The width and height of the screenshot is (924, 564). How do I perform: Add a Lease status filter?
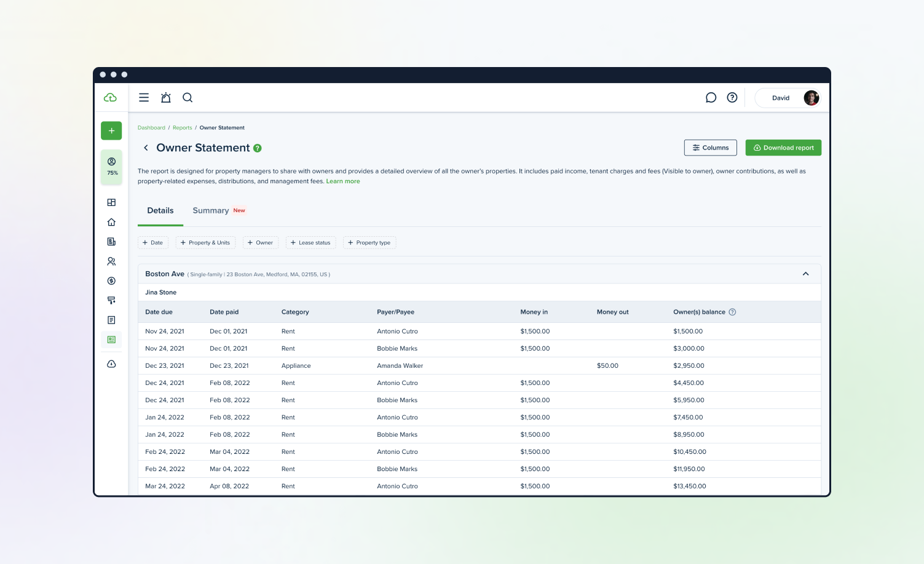[x=310, y=243]
